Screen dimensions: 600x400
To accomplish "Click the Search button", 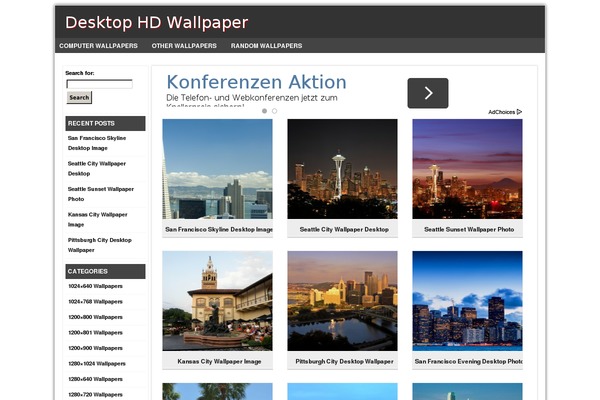I will 79,98.
